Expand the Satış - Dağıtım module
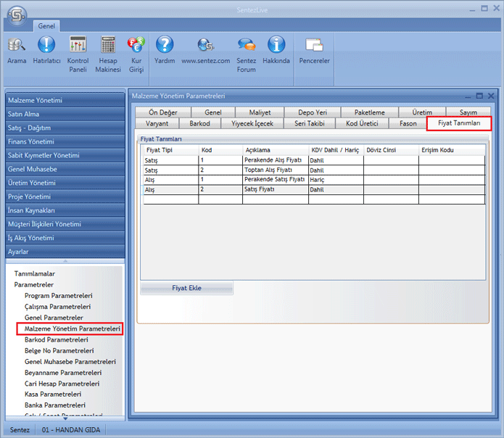 click(65, 128)
